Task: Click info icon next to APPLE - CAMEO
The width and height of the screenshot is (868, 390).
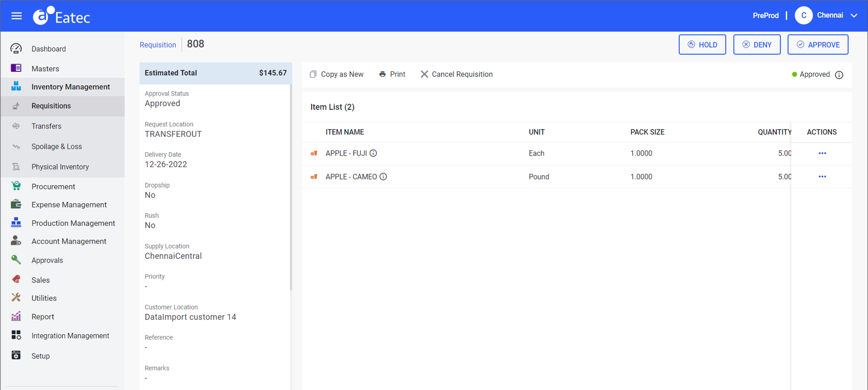Action: pyautogui.click(x=383, y=177)
